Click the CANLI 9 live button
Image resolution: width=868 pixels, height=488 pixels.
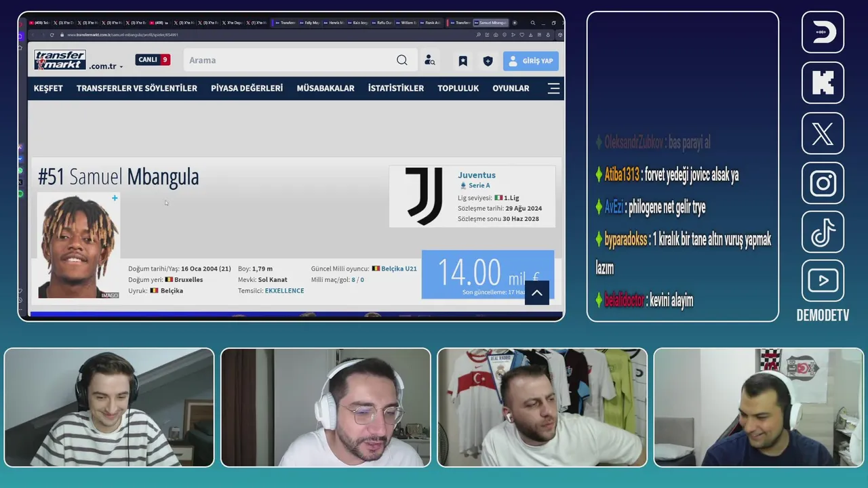(153, 60)
